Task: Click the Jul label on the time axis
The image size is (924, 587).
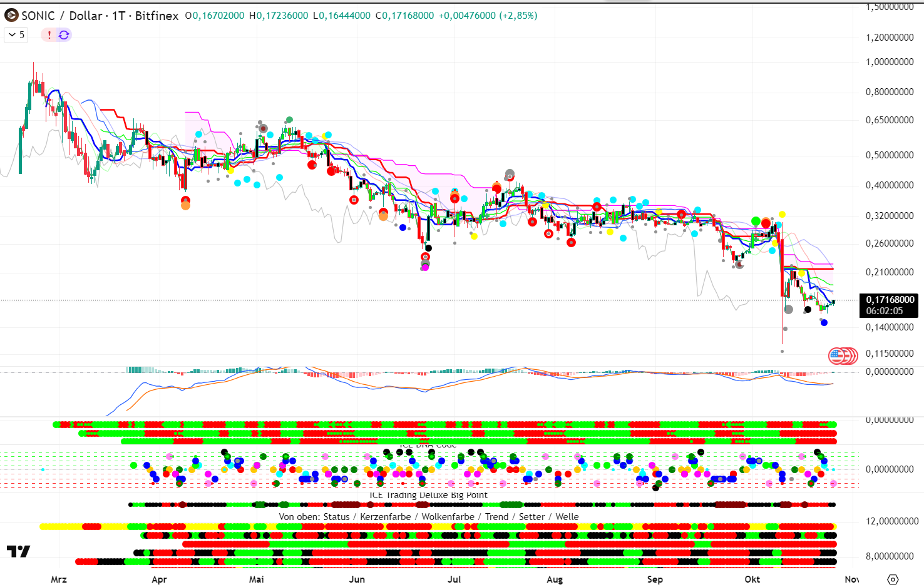Action: pyautogui.click(x=454, y=579)
